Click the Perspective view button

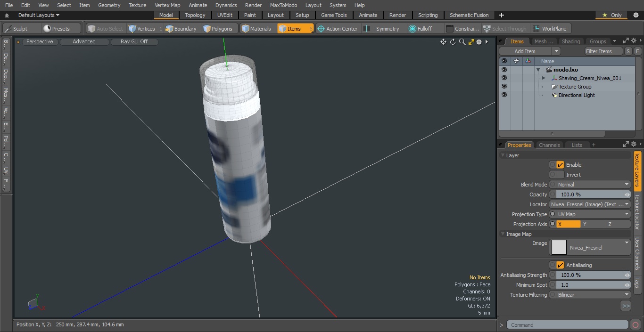[40, 41]
